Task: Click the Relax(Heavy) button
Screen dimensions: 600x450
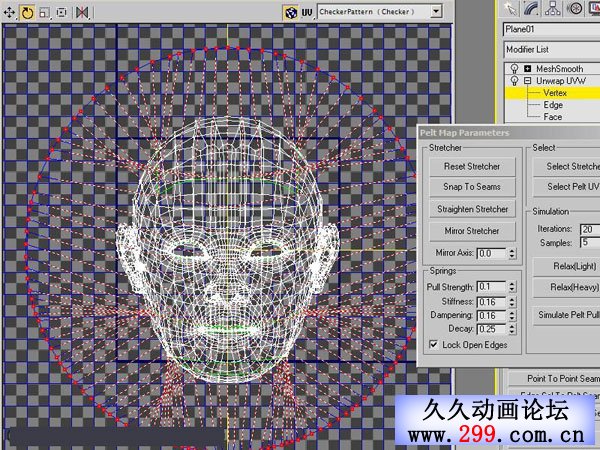Action: coord(567,287)
